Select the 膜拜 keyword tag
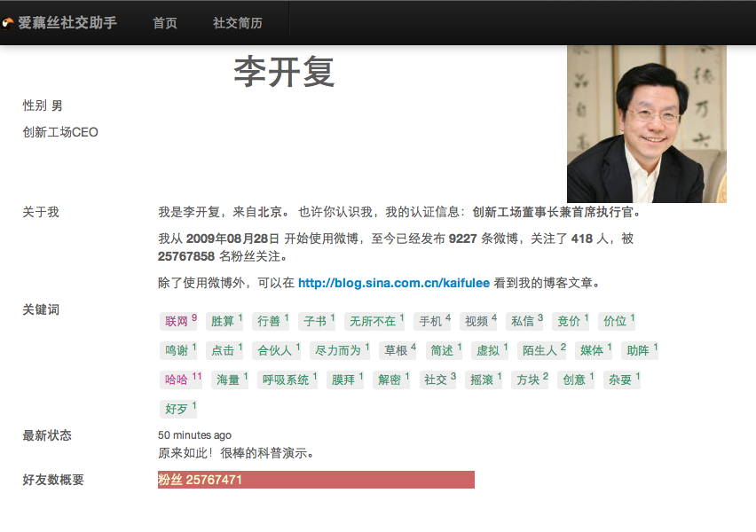Image resolution: width=756 pixels, height=532 pixels. click(345, 379)
